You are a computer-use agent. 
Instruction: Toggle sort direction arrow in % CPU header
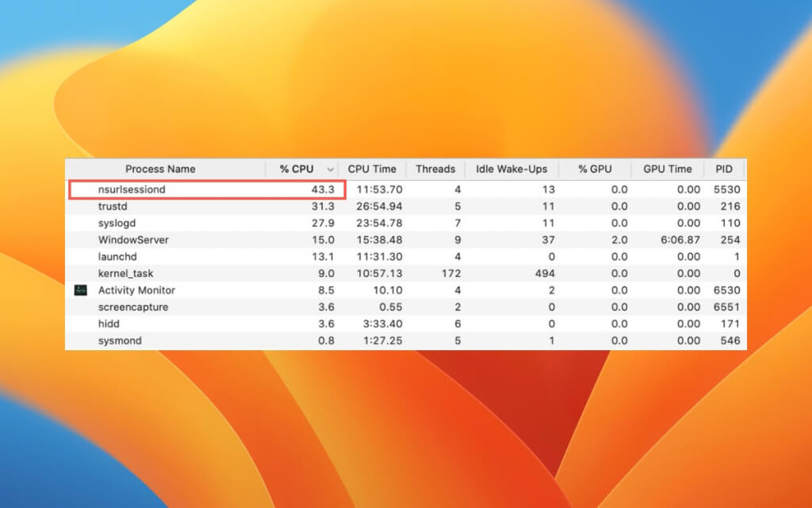[x=330, y=170]
